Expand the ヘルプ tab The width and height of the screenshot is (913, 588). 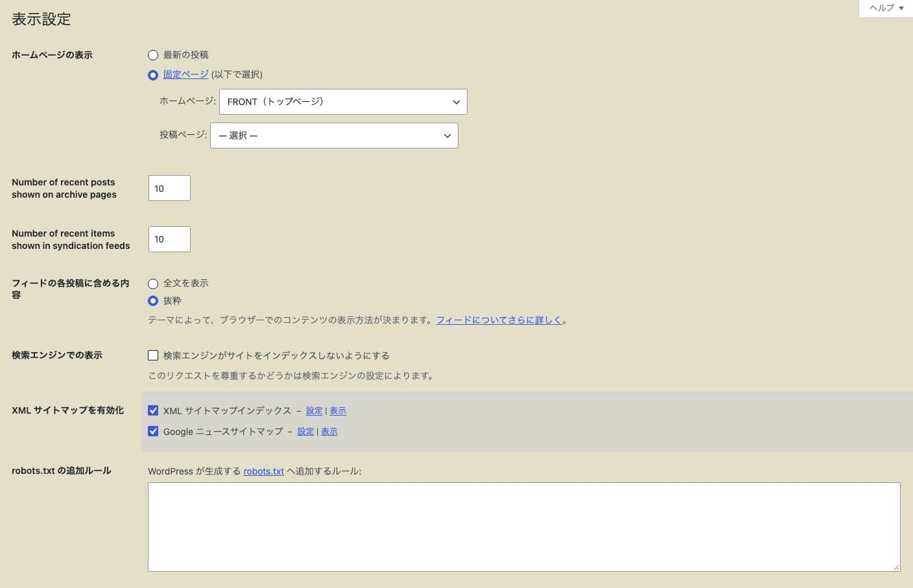[886, 8]
